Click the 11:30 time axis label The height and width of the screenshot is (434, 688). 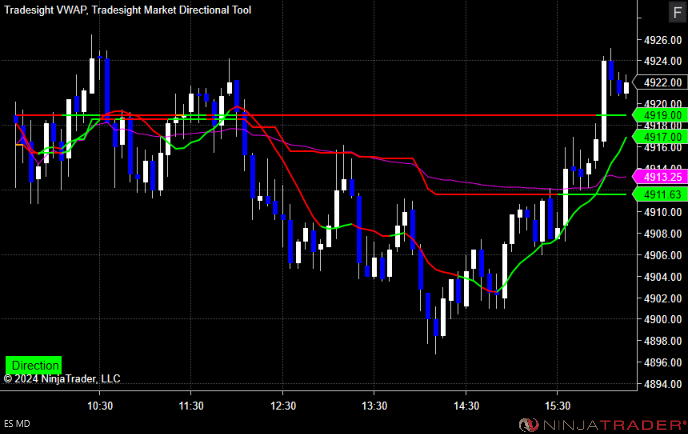point(191,406)
